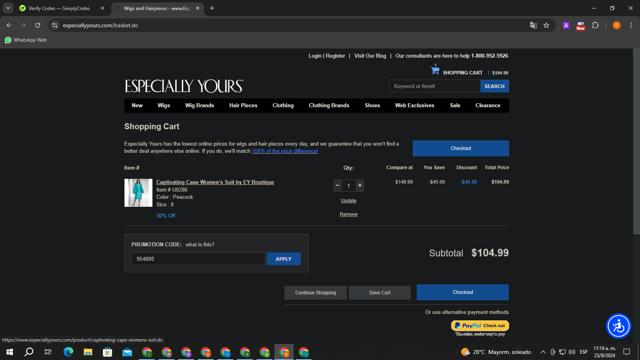
Task: Open Captivating Cape Women's Suit product link
Action: [x=215, y=182]
